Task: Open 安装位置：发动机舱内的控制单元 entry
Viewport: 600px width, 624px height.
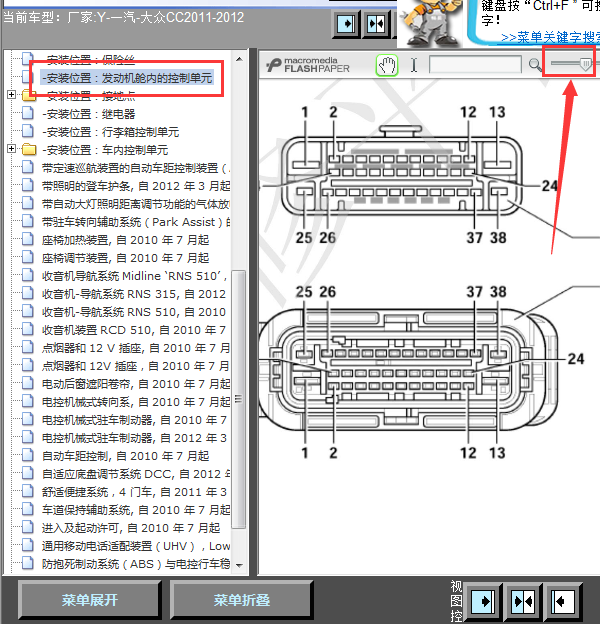Action: [127, 78]
